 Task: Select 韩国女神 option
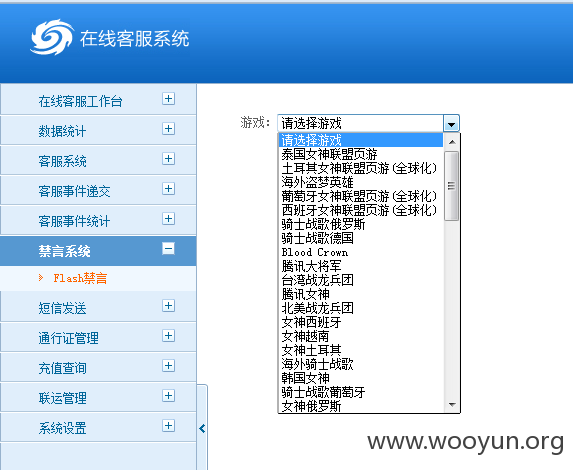click(361, 378)
